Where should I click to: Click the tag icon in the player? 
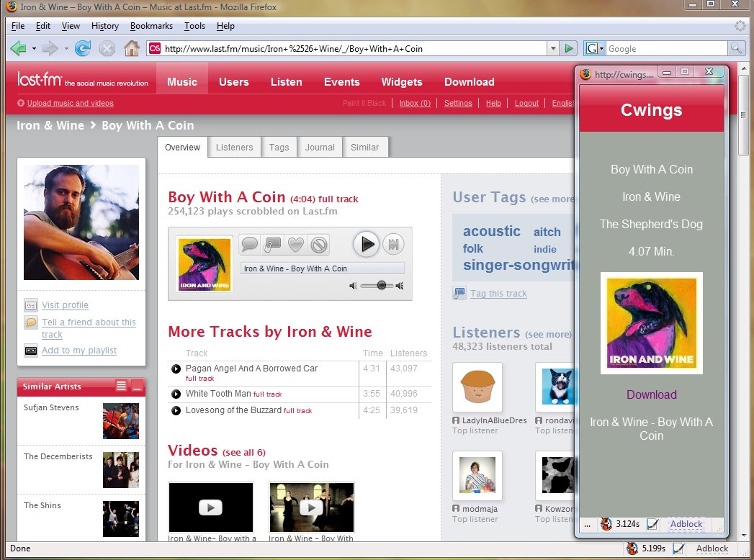(x=273, y=244)
